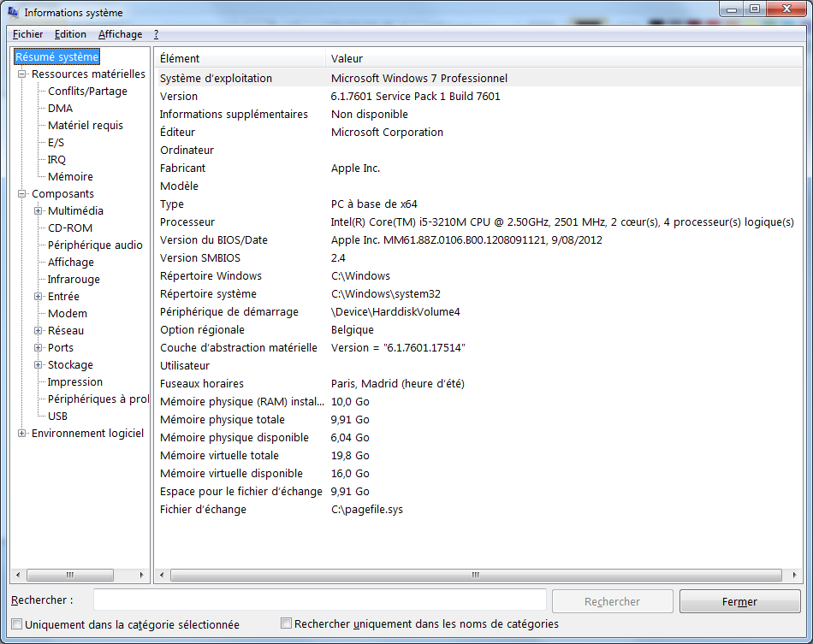Screen dimensions: 813x644
Task: Check Uniquement dans la catégorie sélectionnée
Action: coord(17,624)
